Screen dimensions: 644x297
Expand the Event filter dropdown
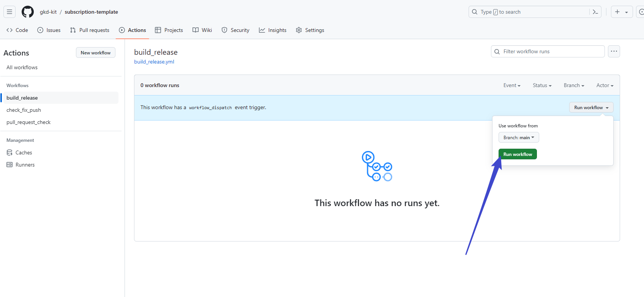(512, 85)
